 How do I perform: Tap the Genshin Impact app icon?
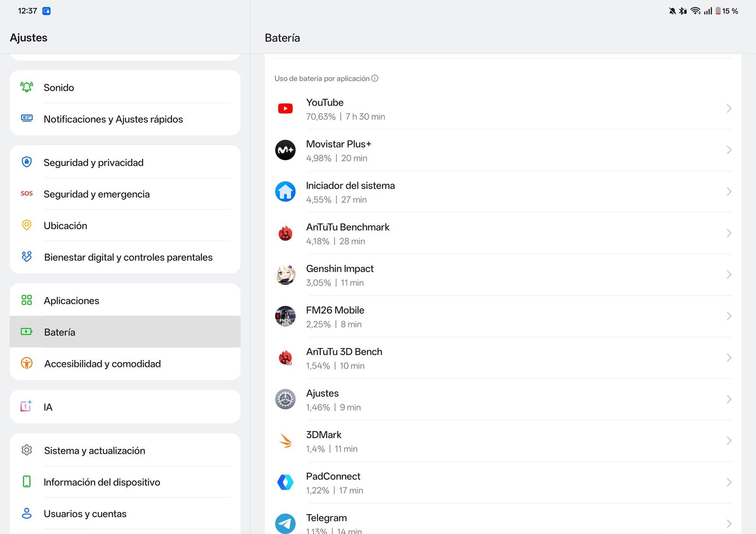point(285,275)
